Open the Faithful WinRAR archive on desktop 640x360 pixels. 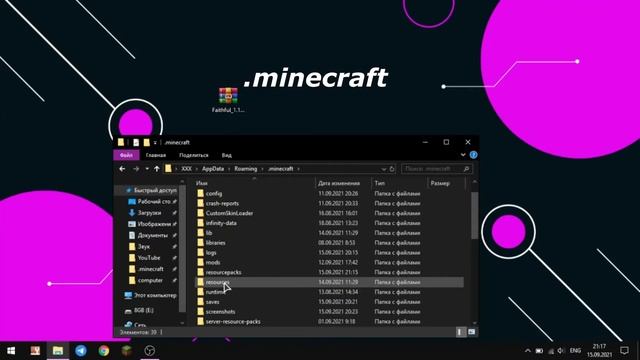(228, 100)
